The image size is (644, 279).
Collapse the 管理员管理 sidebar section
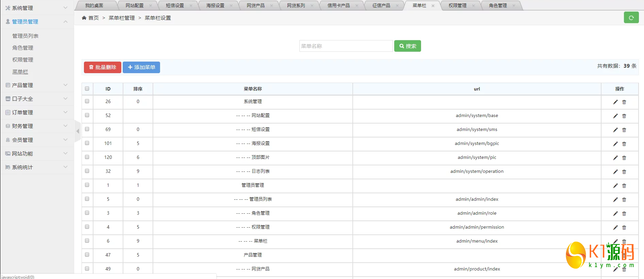click(37, 21)
